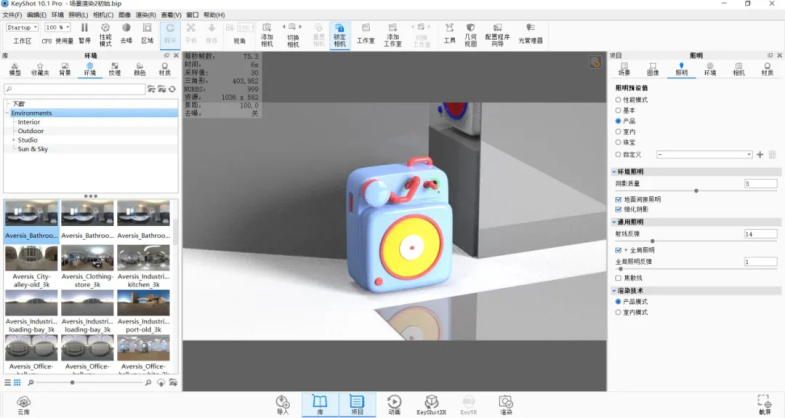Screen dimensions: 785x418
Task: Select the 室内 lighting preset radio button
Action: 619,131
